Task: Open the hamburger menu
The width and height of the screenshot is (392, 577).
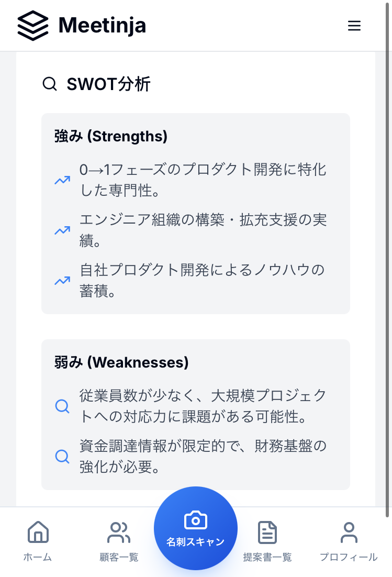Action: point(354,26)
